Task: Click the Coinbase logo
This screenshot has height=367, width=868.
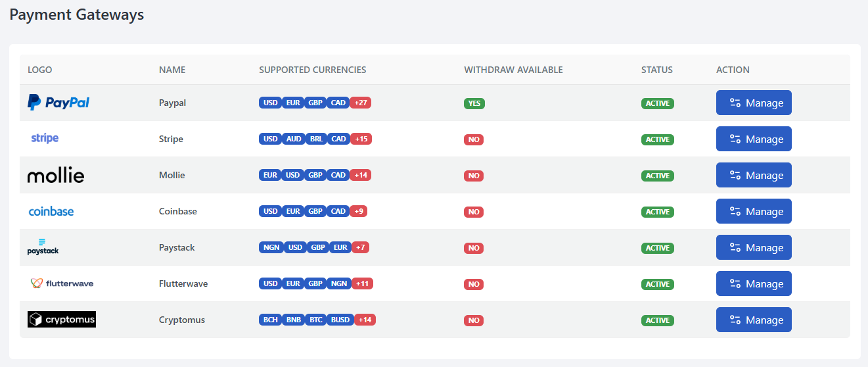Action: 51,211
